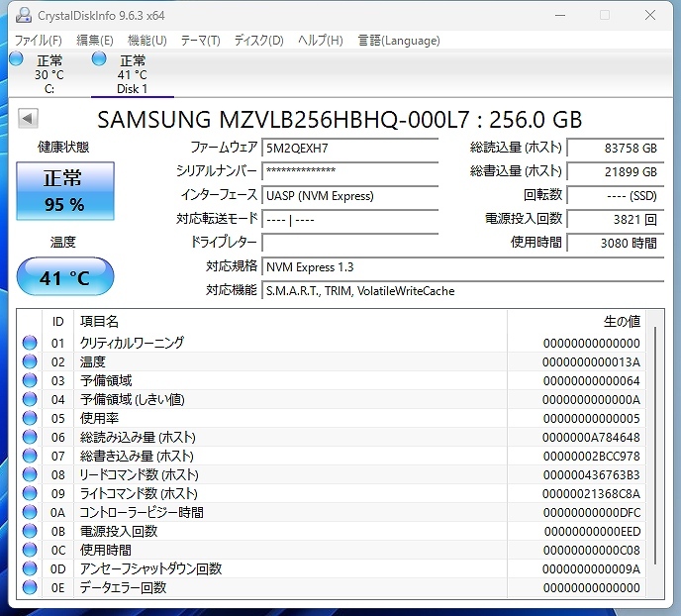Click status orb for row 0B 電源投入回数
Image resolution: width=681 pixels, height=616 pixels.
[x=30, y=531]
